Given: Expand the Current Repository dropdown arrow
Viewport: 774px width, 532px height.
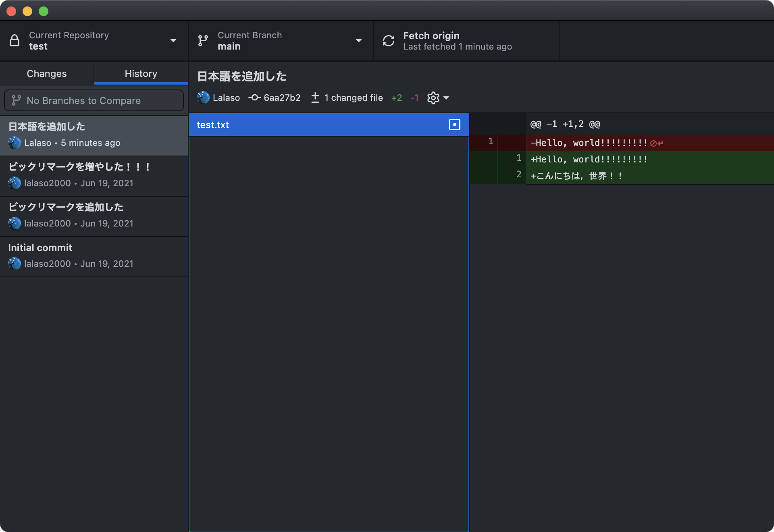Looking at the screenshot, I should coord(173,41).
